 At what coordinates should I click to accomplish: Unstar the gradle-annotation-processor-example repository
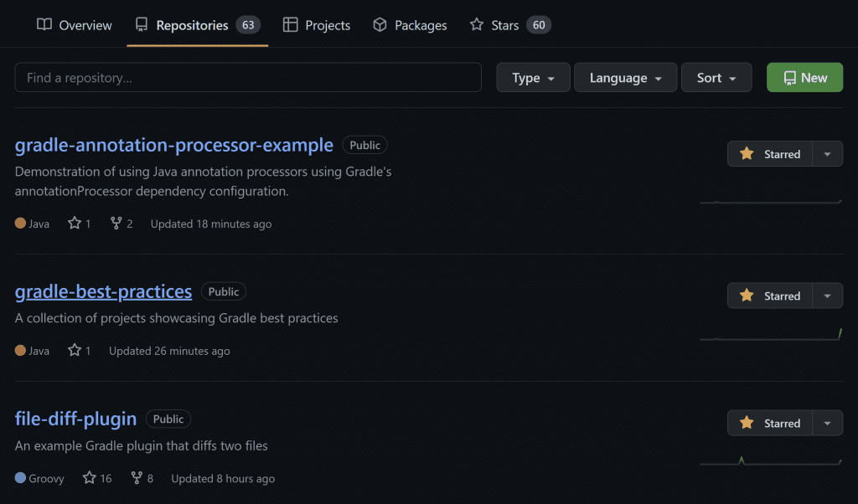pos(770,154)
